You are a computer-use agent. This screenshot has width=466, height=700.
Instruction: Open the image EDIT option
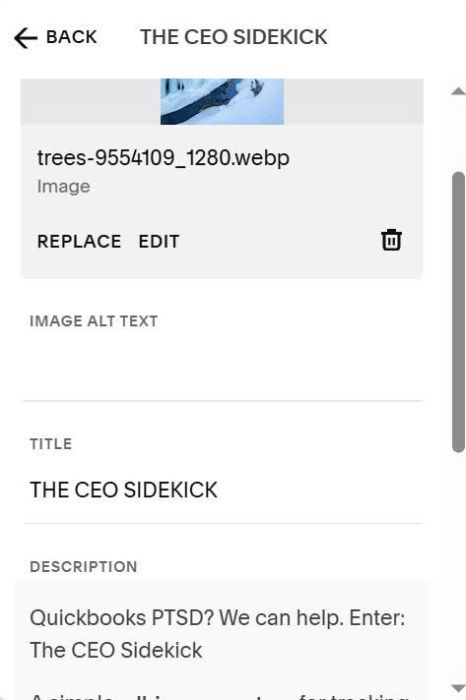click(159, 242)
